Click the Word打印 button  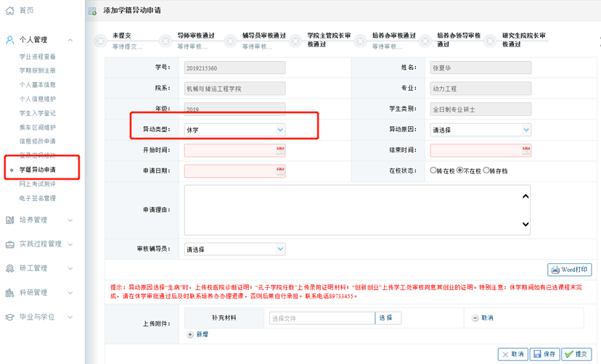[x=570, y=270]
